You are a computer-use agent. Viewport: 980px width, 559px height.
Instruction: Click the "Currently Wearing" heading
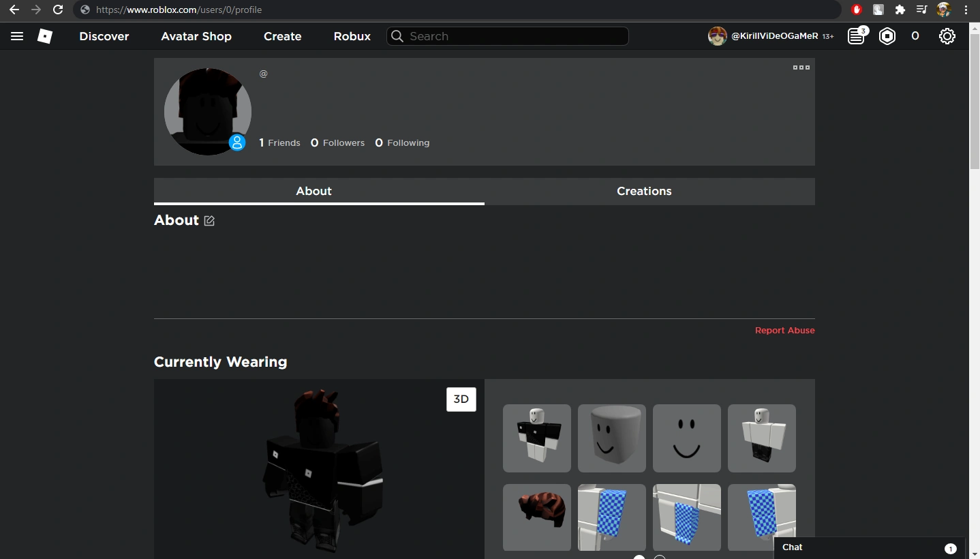[x=221, y=362]
